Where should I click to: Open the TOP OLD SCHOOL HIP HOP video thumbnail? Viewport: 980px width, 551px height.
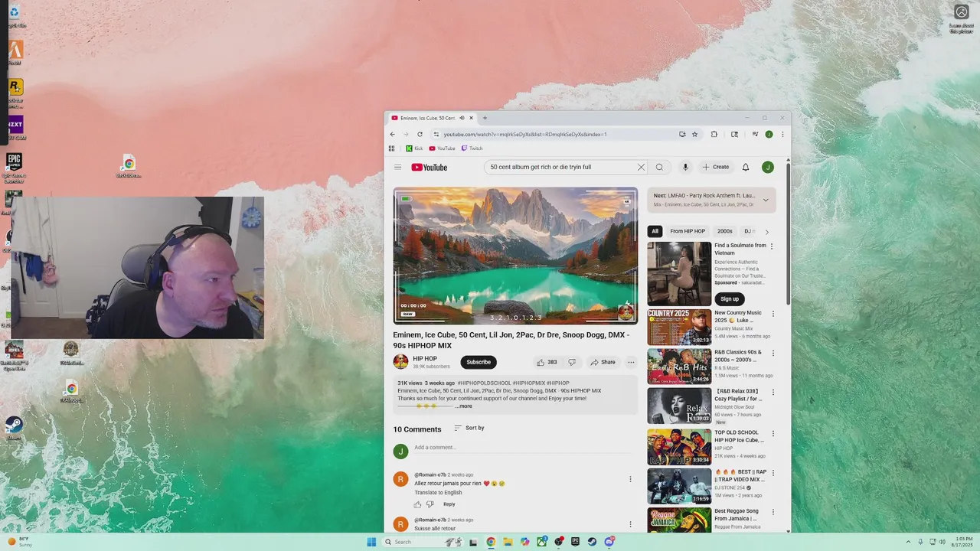tap(679, 446)
